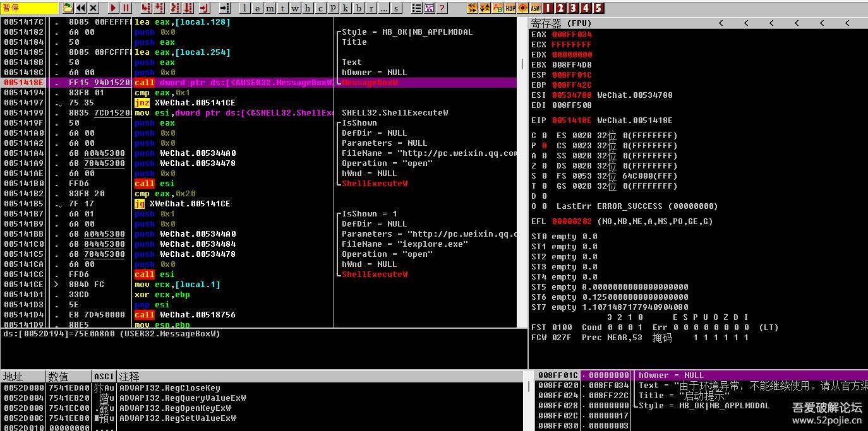Click the 'ASCI' column header in the dump pane

[x=104, y=376]
